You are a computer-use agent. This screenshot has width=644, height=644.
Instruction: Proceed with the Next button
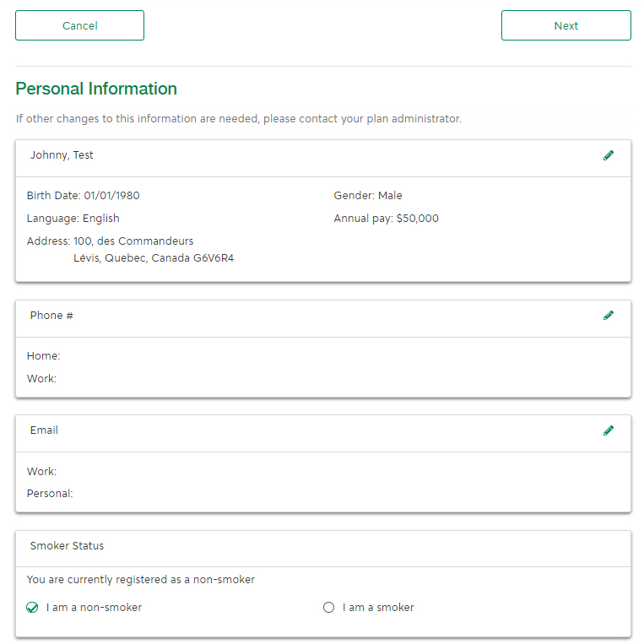[566, 25]
